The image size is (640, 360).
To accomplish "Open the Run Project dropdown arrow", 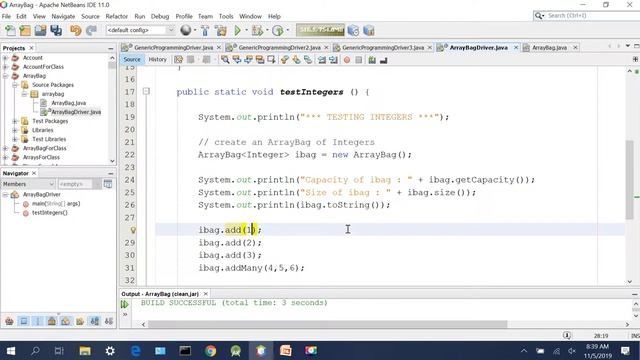I will [246, 30].
